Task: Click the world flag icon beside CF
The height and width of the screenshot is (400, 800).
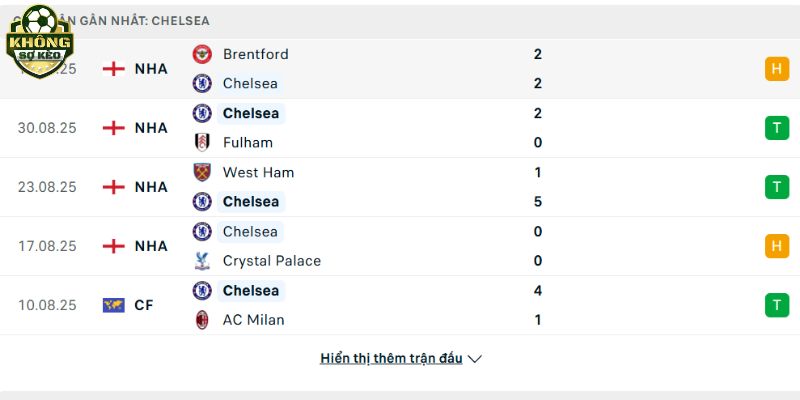Action: [x=113, y=305]
